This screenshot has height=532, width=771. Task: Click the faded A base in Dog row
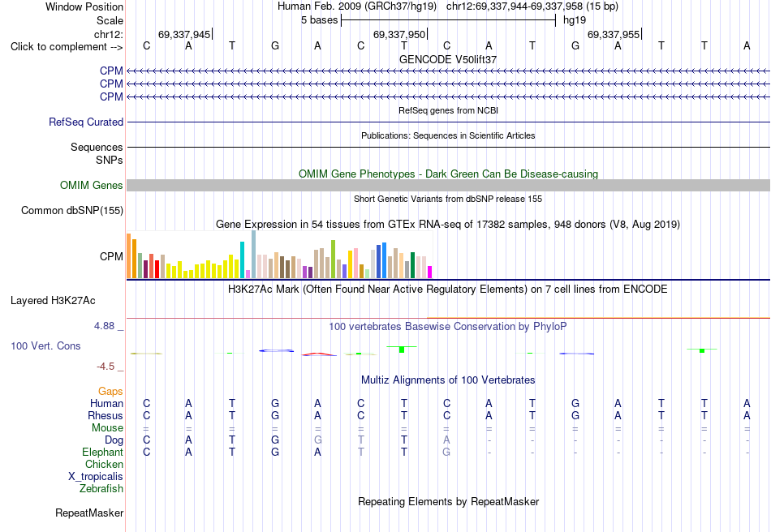(x=446, y=440)
